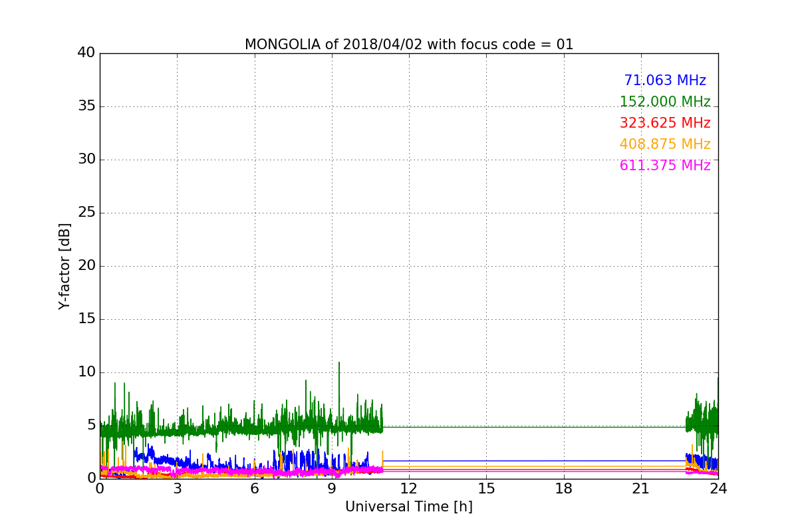Click y-axis tick value 5
Image resolution: width=798 pixels, height=532 pixels.
coord(91,426)
